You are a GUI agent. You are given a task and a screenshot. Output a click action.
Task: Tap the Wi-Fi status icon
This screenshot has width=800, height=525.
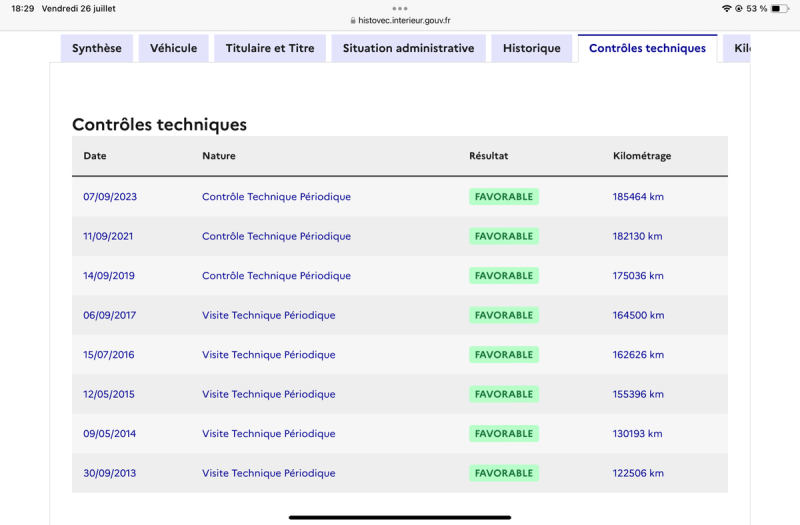click(726, 8)
